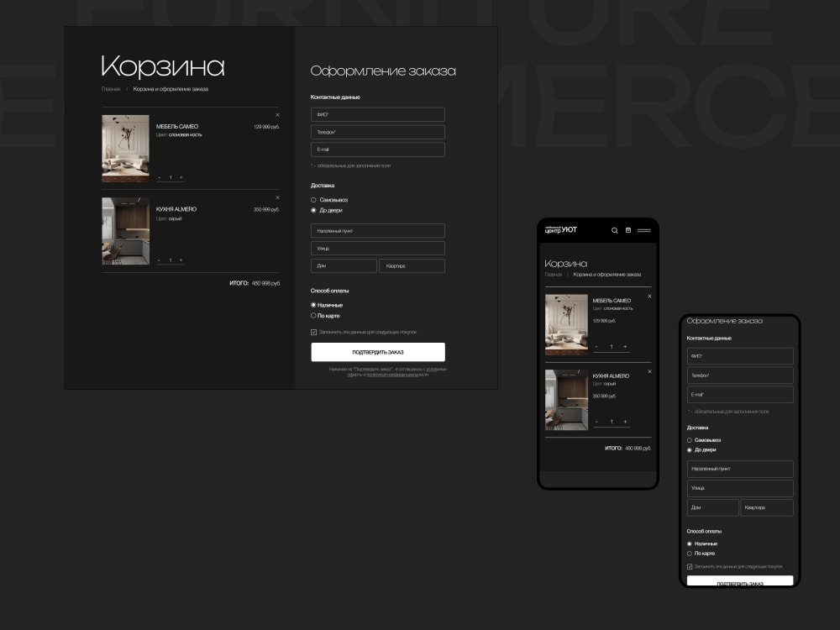The height and width of the screenshot is (630, 840).
Task: Decrease КУХНЯ ALMERO quantity with the minus icon
Action: coord(158,259)
